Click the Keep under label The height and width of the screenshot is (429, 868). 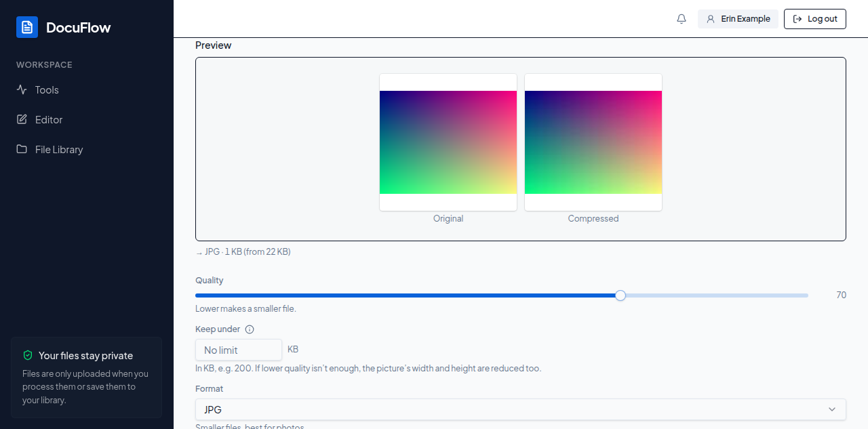(218, 329)
